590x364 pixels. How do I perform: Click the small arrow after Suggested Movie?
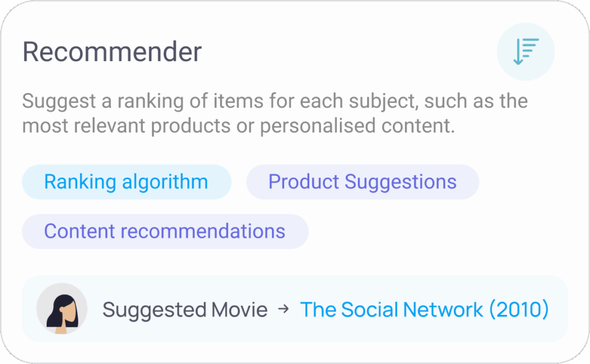(283, 309)
